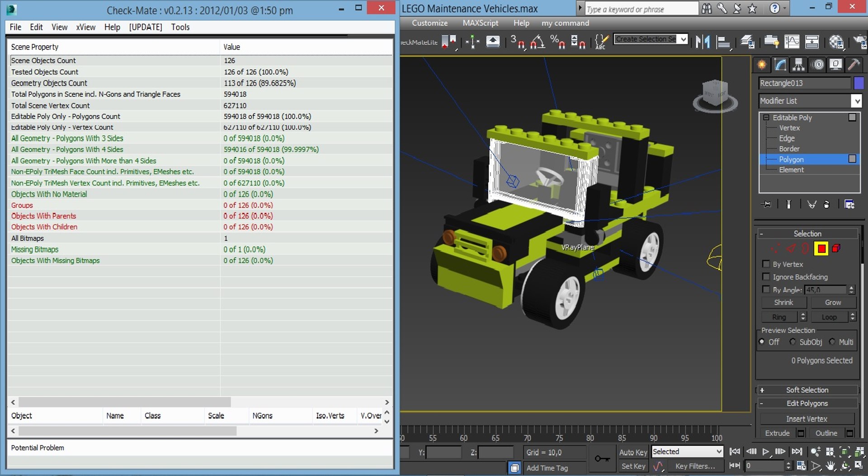This screenshot has height=476, width=868.
Task: Select Preview Selection Off radio
Action: point(762,342)
